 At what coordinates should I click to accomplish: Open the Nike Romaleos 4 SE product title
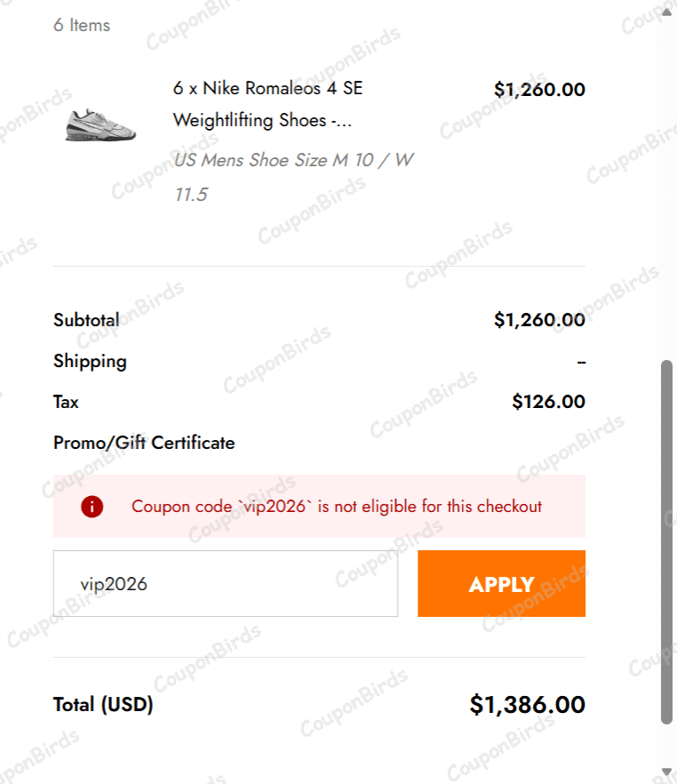point(267,104)
